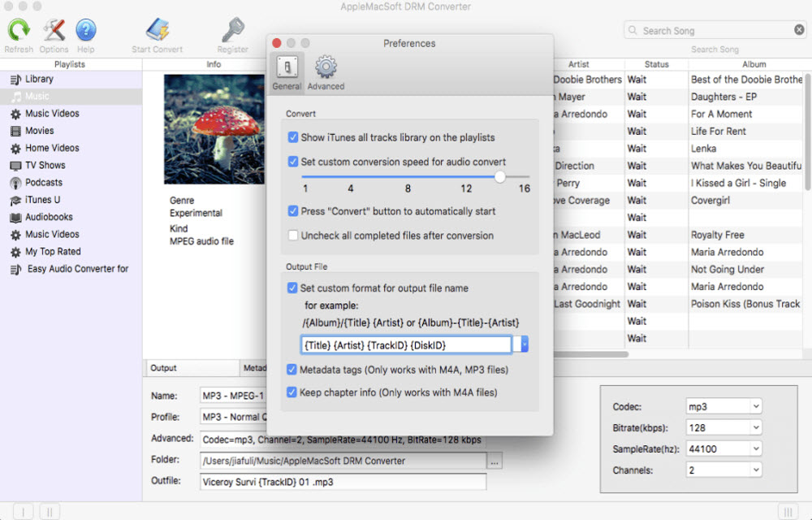Click the Refresh toolbar icon
This screenshot has width=812, height=520.
19,30
